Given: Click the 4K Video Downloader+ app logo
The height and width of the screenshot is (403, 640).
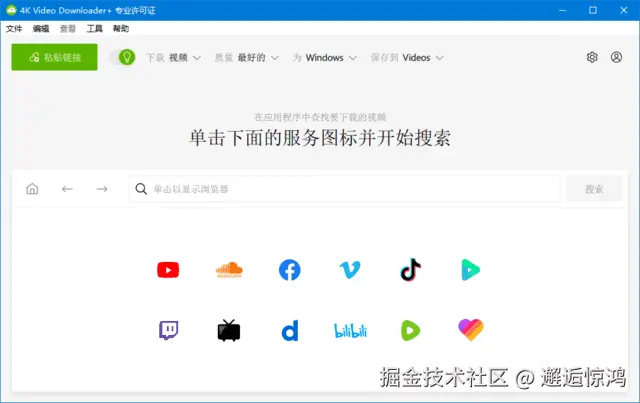Looking at the screenshot, I should pos(11,10).
